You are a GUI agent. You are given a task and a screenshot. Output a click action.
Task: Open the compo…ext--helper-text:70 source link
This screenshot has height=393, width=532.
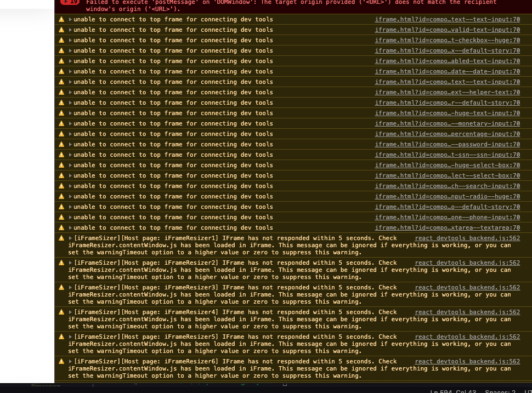click(x=447, y=92)
